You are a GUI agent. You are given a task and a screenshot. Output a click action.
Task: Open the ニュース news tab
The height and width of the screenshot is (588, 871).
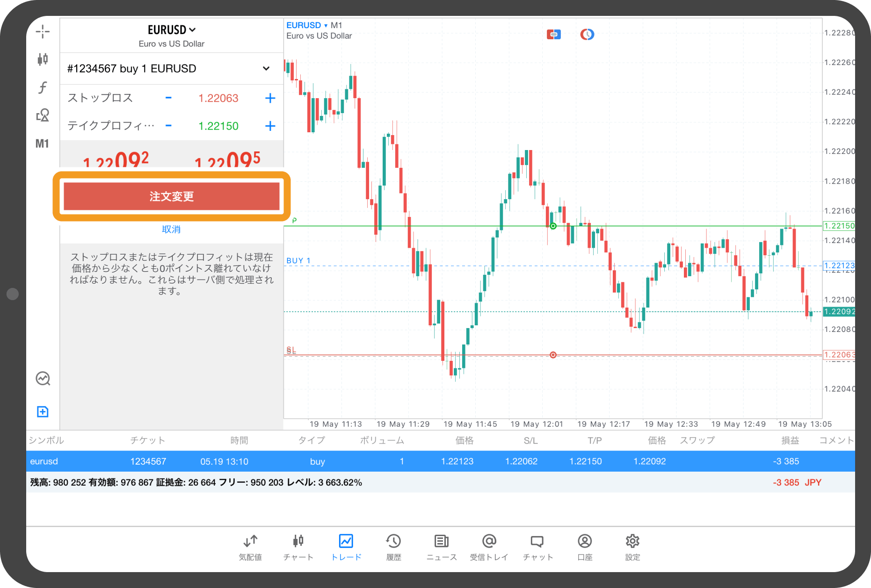pyautogui.click(x=441, y=547)
